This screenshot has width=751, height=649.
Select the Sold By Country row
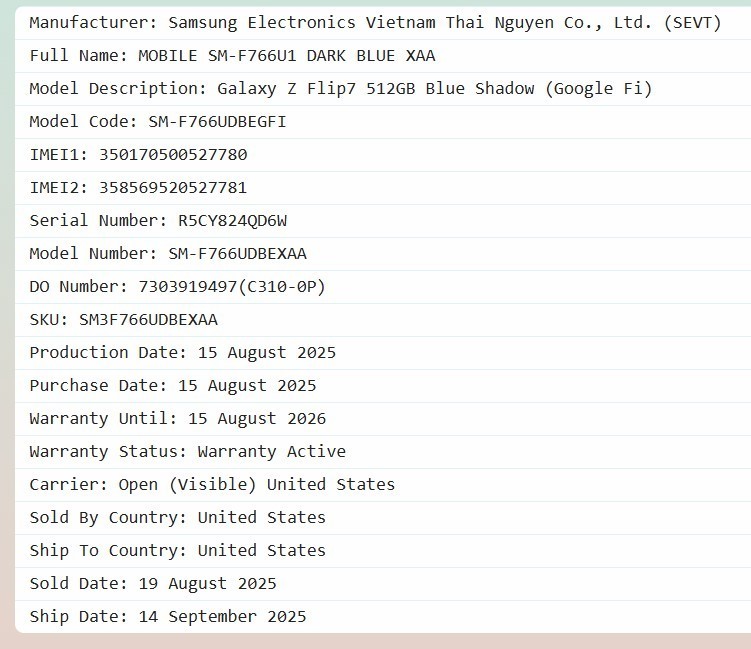pyautogui.click(x=177, y=518)
